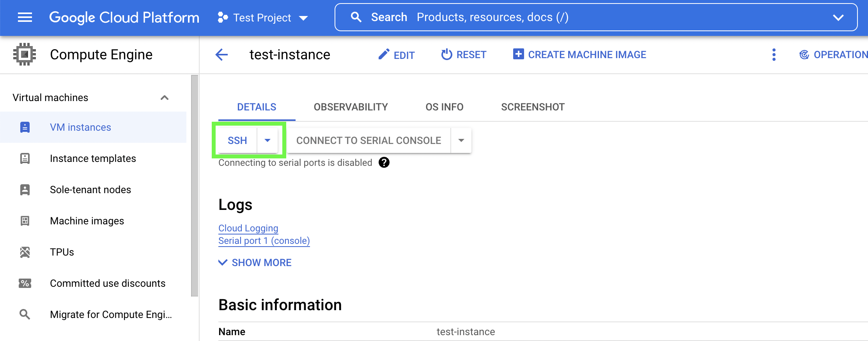The width and height of the screenshot is (868, 341).
Task: Click CONNECT TO SERIAL CONSOLE
Action: click(369, 140)
